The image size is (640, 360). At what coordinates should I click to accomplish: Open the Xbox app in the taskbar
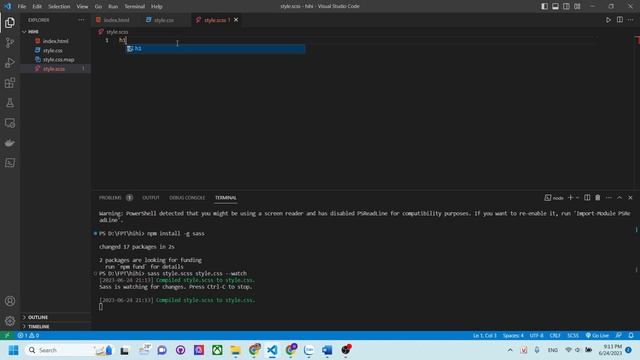point(217,350)
